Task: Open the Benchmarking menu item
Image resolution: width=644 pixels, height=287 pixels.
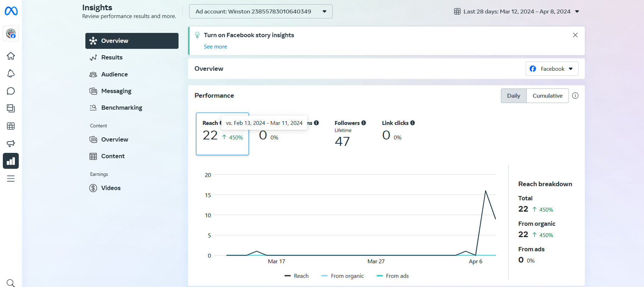Action: [122, 108]
